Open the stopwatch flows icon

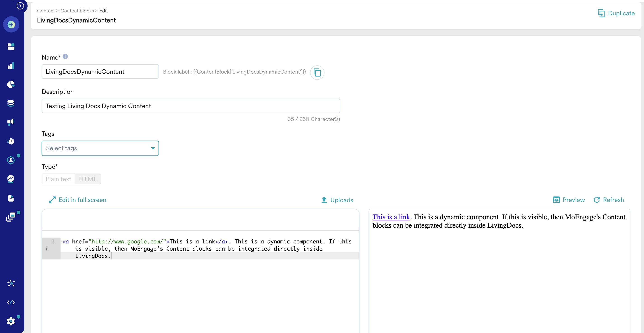click(11, 141)
